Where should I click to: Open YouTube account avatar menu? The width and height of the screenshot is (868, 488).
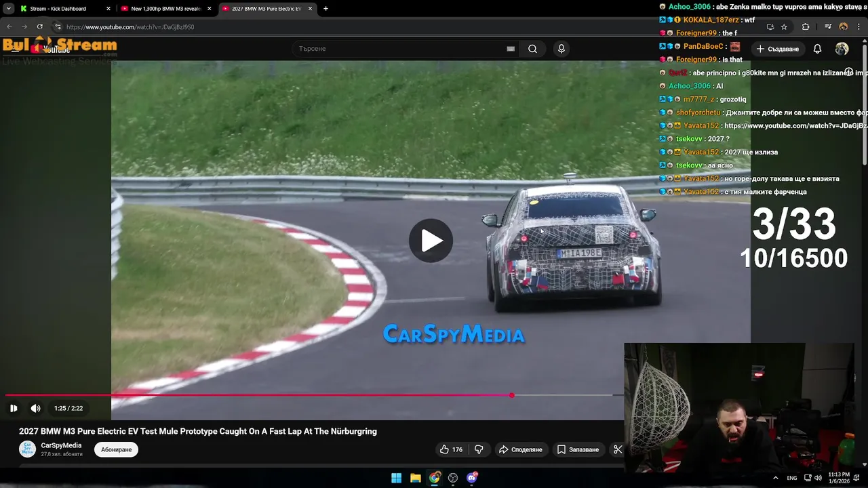tap(842, 49)
